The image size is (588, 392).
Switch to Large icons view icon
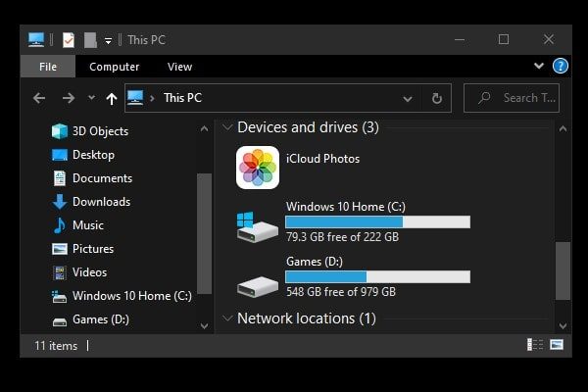coord(557,344)
